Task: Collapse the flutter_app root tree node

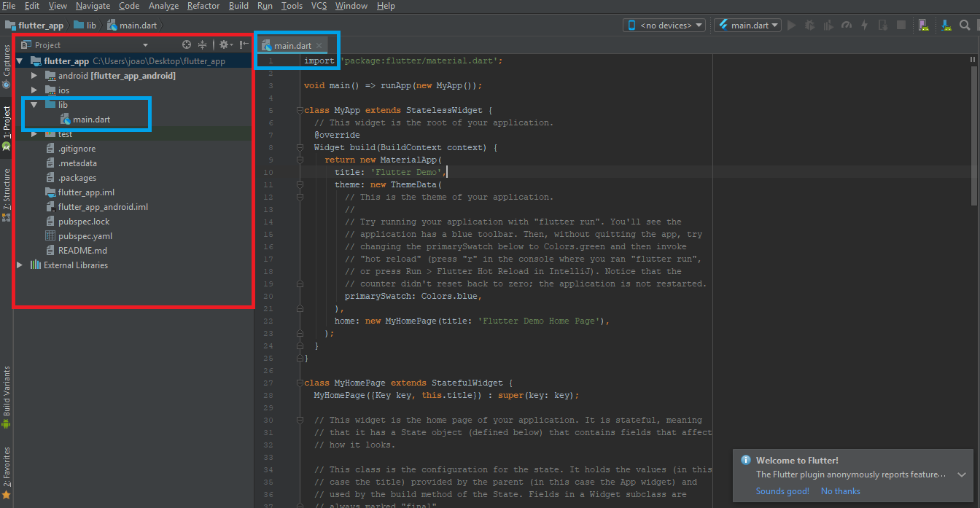Action: coord(20,61)
